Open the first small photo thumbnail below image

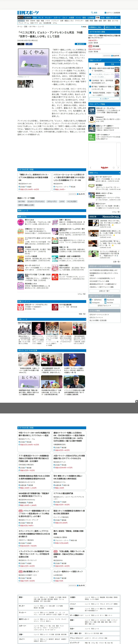coord(21,84)
